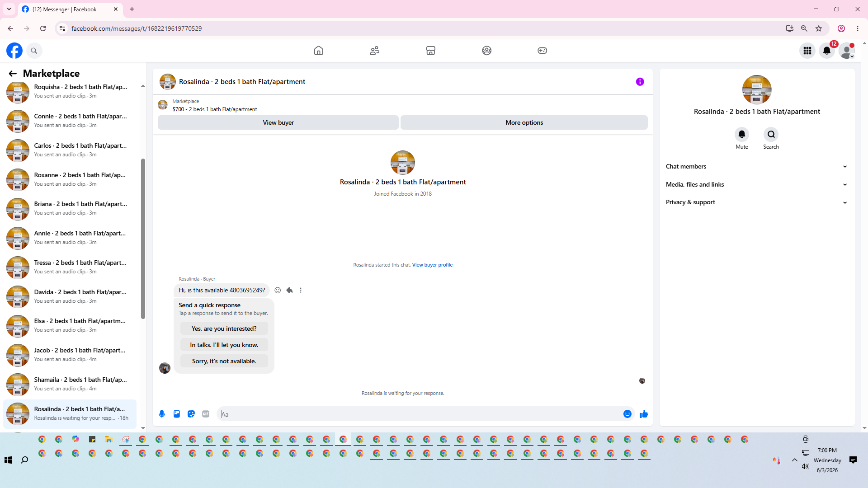Viewport: 868px width, 488px height.
Task: Expand Privacy & support section
Action: click(x=756, y=202)
